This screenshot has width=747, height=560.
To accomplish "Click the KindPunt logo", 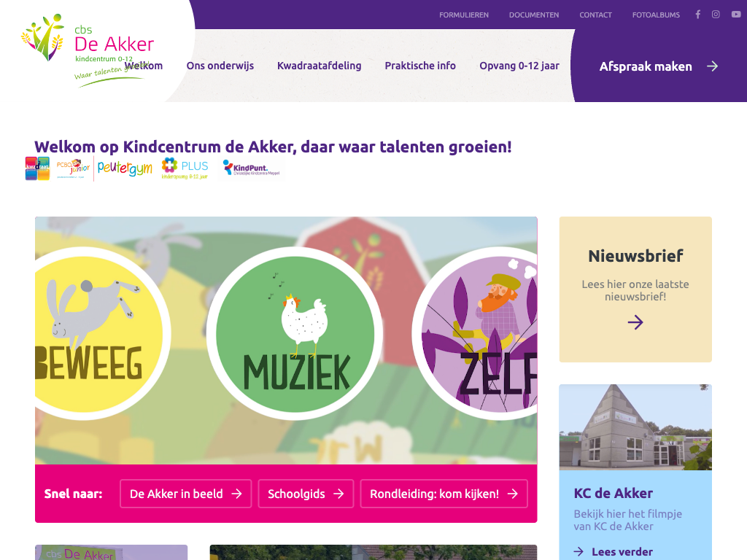I will point(252,168).
